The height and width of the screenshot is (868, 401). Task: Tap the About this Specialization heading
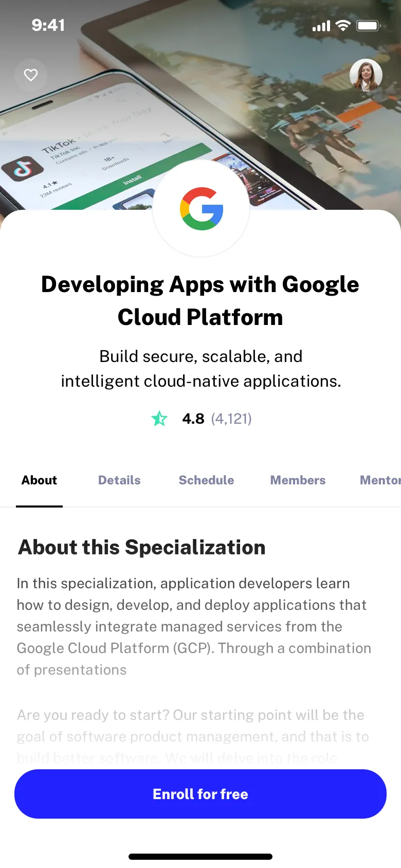pyautogui.click(x=142, y=547)
